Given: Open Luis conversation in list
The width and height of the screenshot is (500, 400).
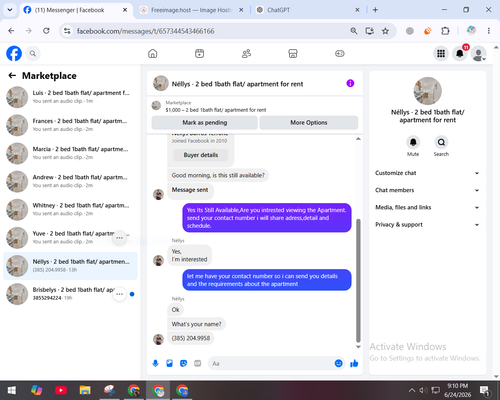Looking at the screenshot, I should (70, 97).
